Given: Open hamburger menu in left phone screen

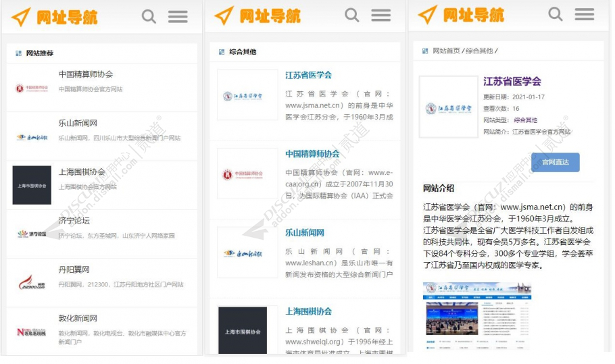Looking at the screenshot, I should [x=178, y=17].
